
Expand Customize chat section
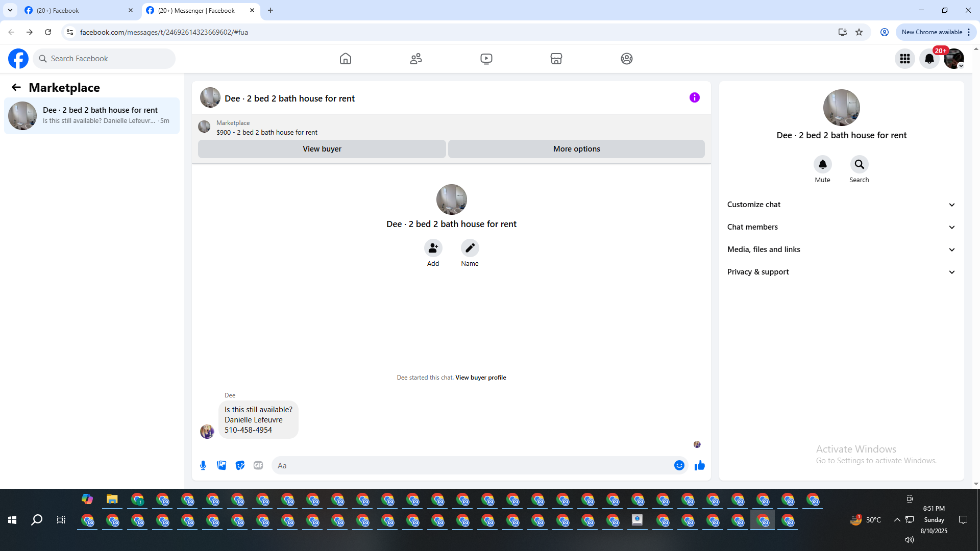click(841, 205)
